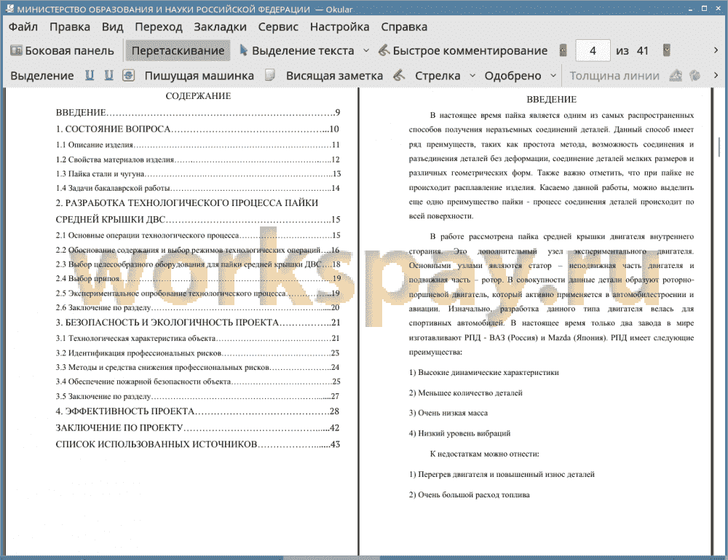Screen dimensions: 728x560
Task: Open the Файл menu
Action: (23, 27)
